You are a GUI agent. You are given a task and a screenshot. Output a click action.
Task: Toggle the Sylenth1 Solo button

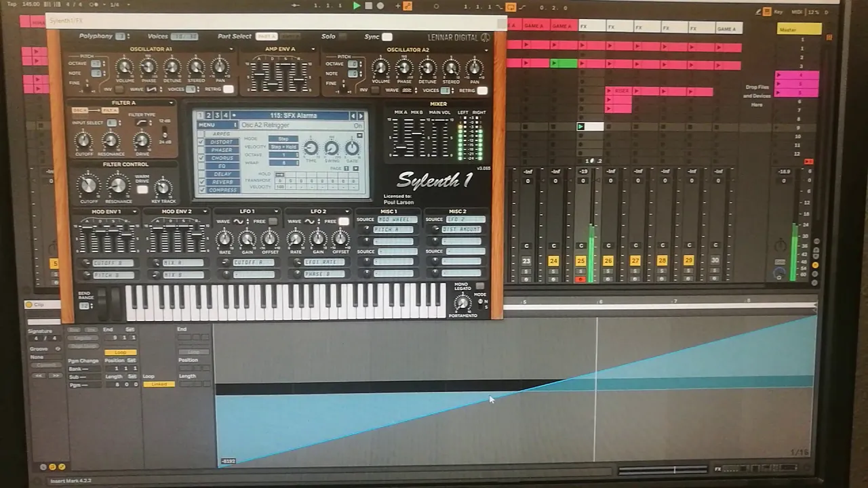pos(342,37)
